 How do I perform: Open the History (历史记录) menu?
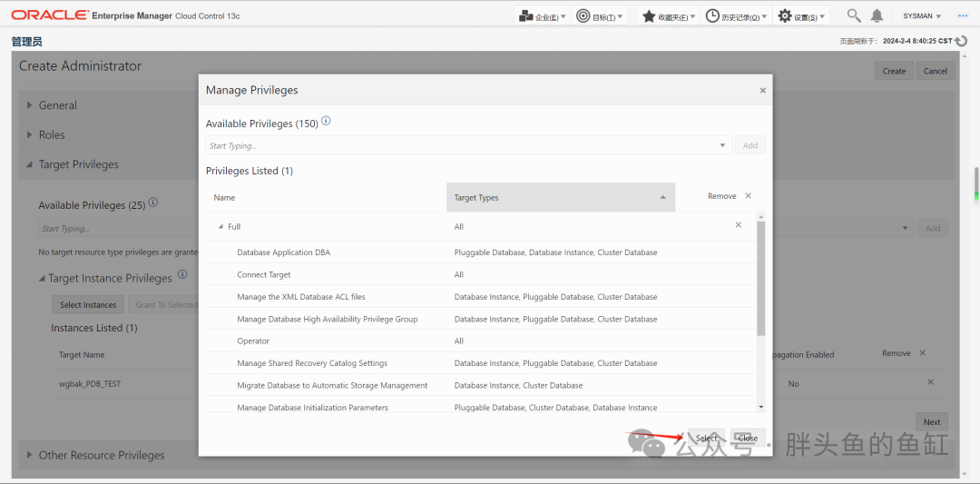[x=737, y=16]
